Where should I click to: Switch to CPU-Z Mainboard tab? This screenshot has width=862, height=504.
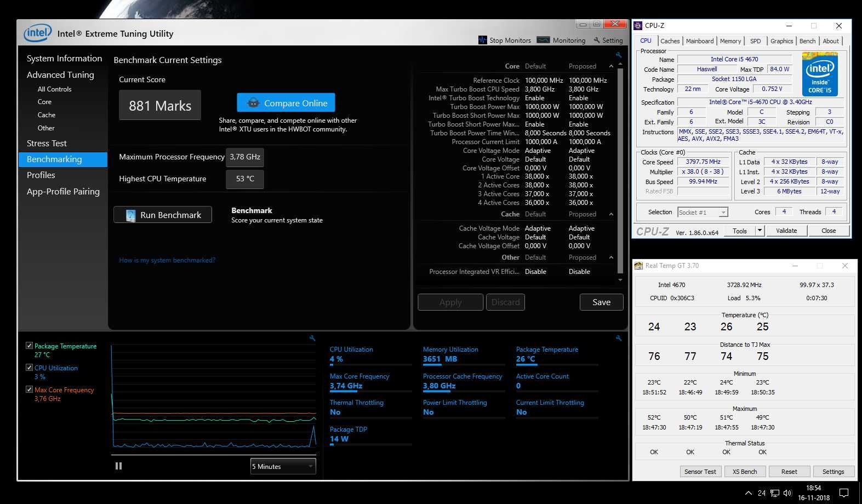(700, 41)
